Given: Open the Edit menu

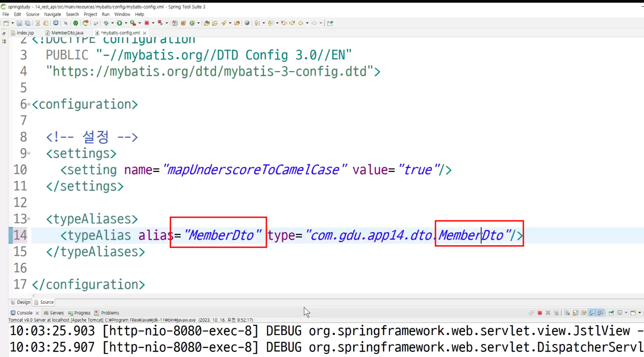Looking at the screenshot, I should 17,14.
